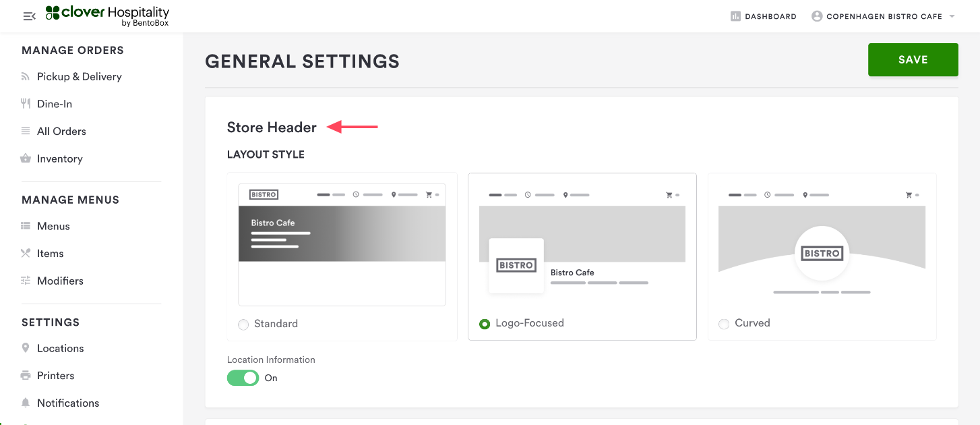The image size is (980, 425).
Task: Select the Logo-Focused layout radio button
Action: 485,324
